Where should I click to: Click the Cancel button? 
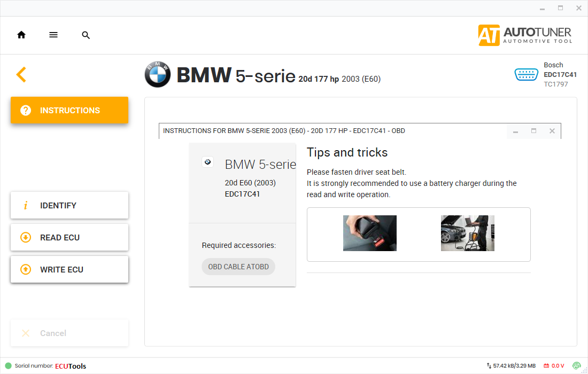click(x=69, y=333)
